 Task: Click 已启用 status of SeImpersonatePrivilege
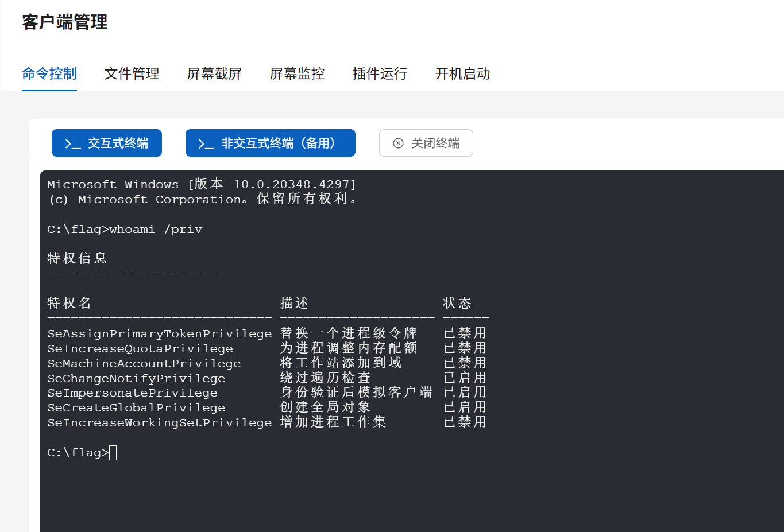(465, 392)
